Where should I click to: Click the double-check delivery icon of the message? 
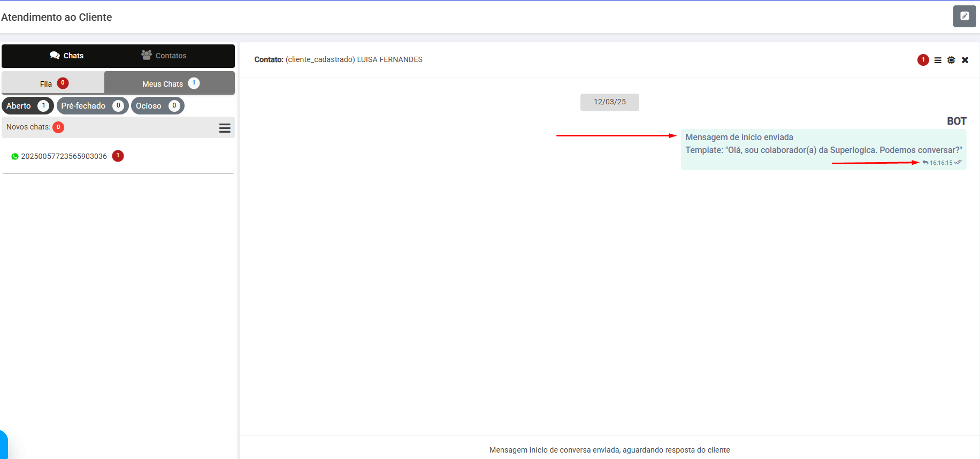tap(958, 163)
